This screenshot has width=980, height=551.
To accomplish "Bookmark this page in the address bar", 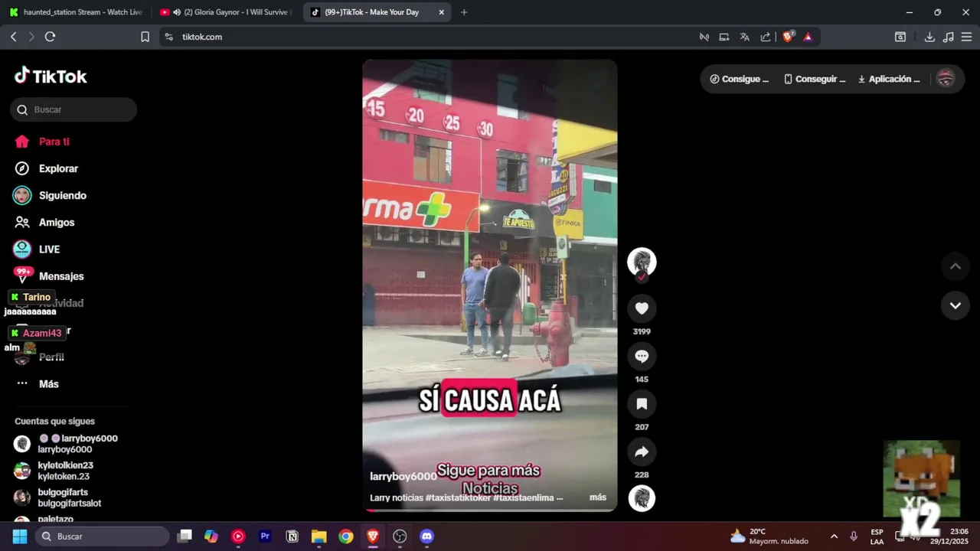I will (145, 37).
